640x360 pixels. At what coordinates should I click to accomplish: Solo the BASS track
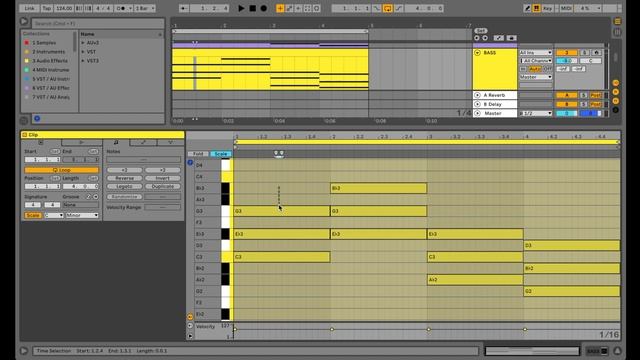point(584,53)
